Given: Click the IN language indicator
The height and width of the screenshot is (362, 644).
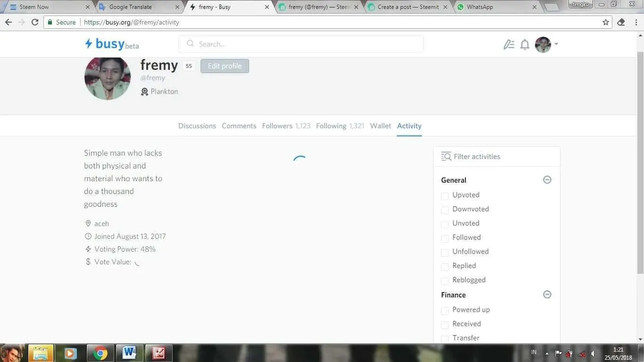Looking at the screenshot, I should click(x=534, y=352).
